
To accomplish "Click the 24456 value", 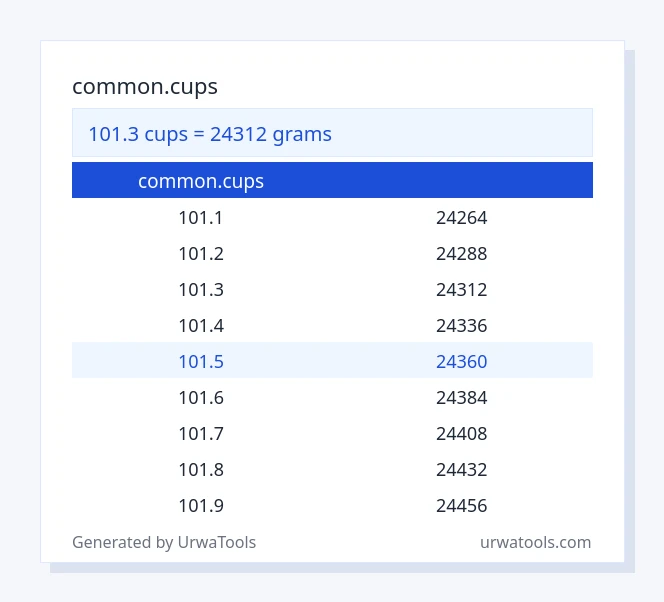I will (x=462, y=505).
